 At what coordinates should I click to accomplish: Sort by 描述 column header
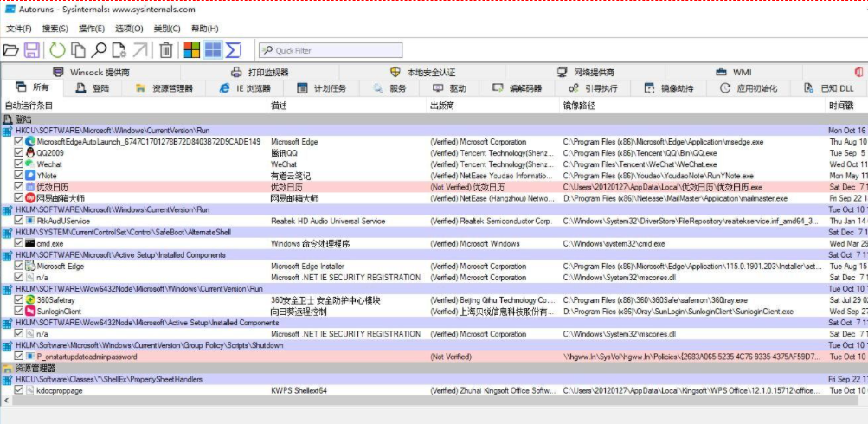347,106
